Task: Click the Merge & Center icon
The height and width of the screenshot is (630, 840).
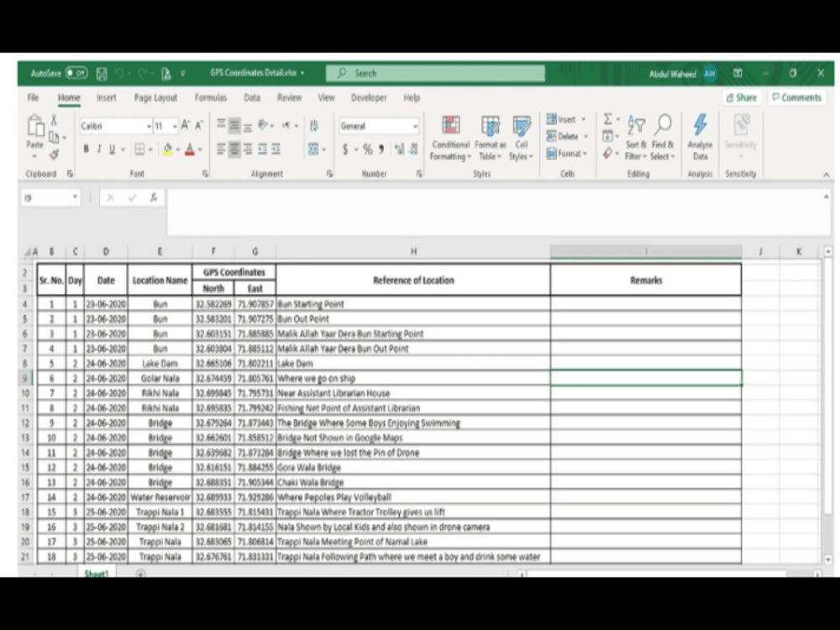Action: (313, 149)
